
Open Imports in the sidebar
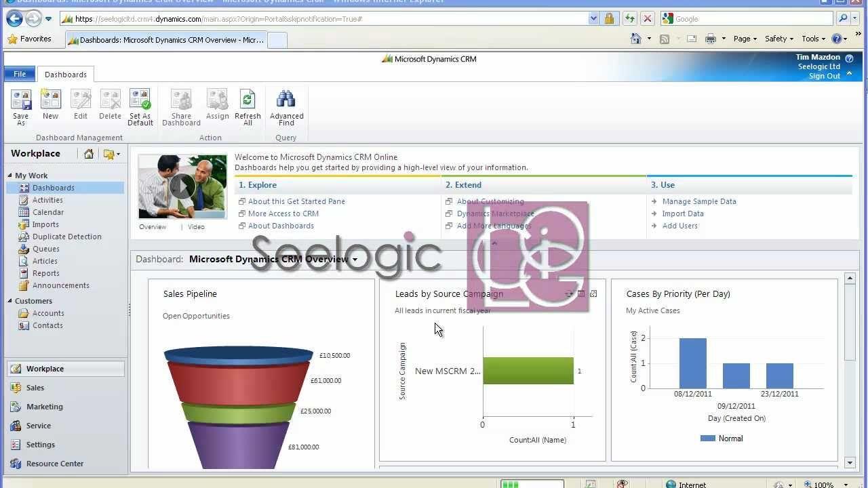coord(45,224)
